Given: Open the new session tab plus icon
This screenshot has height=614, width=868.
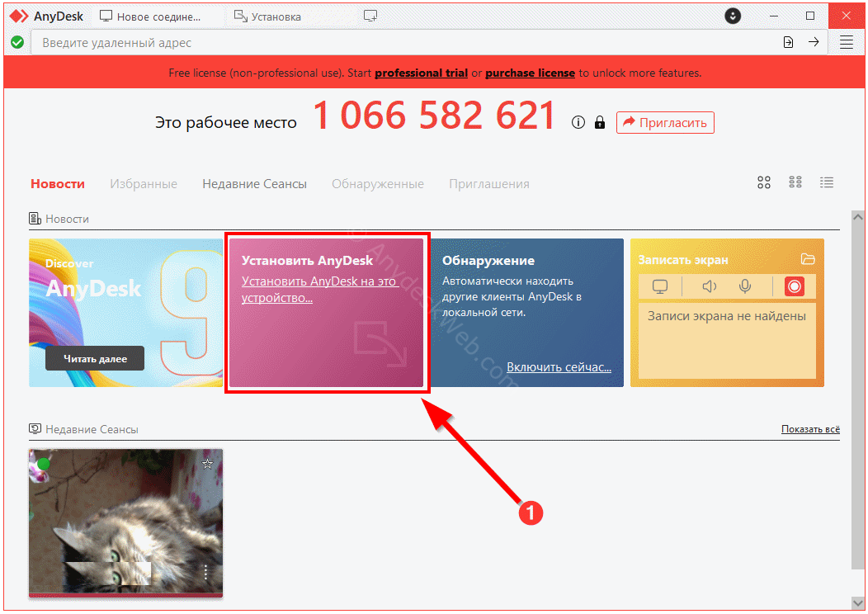Looking at the screenshot, I should [x=370, y=16].
